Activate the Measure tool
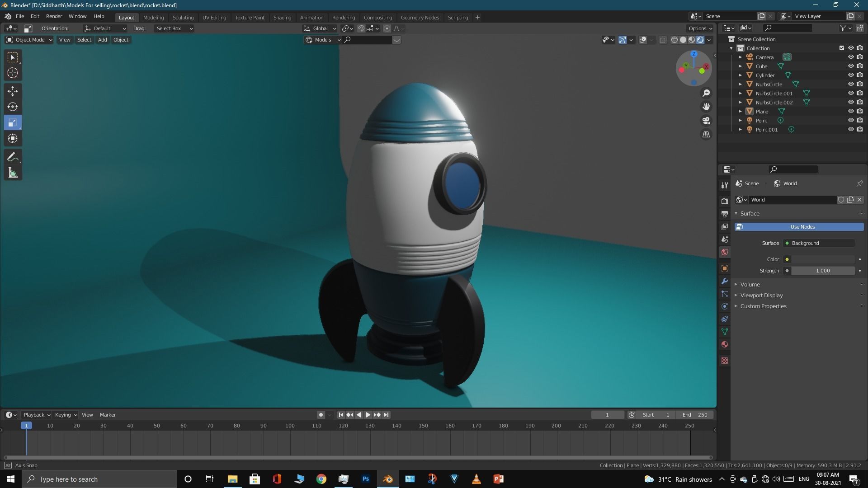This screenshot has width=868, height=488. pyautogui.click(x=13, y=173)
